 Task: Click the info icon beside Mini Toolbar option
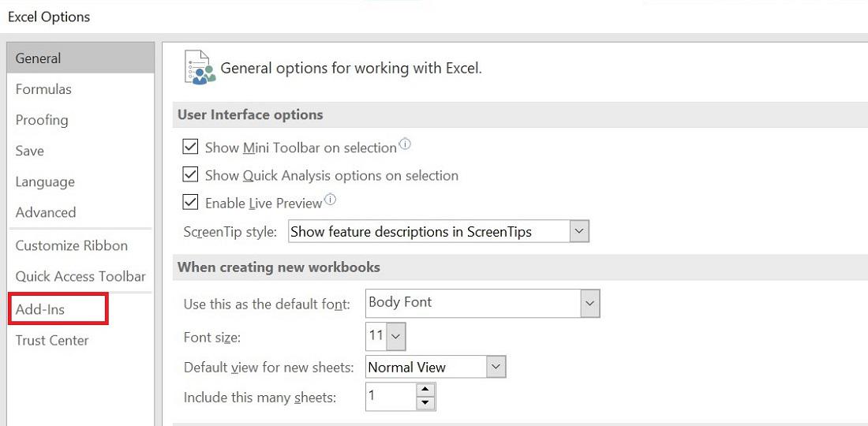[x=406, y=144]
